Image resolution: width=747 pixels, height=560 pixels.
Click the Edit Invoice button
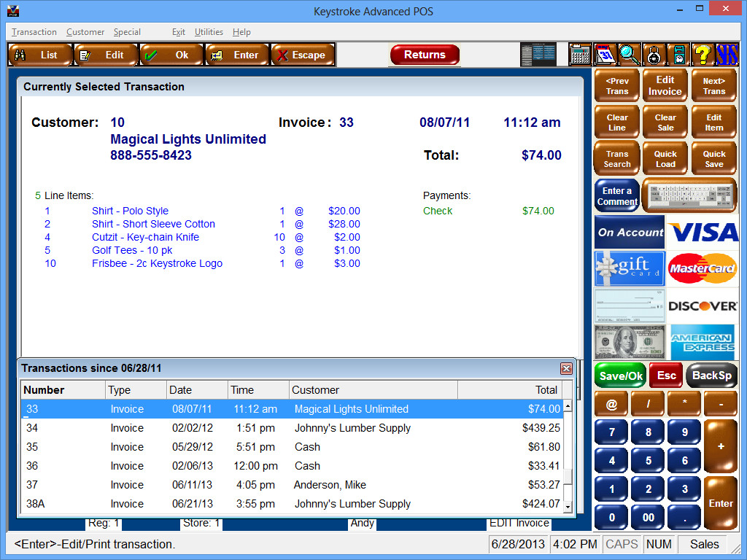point(665,86)
